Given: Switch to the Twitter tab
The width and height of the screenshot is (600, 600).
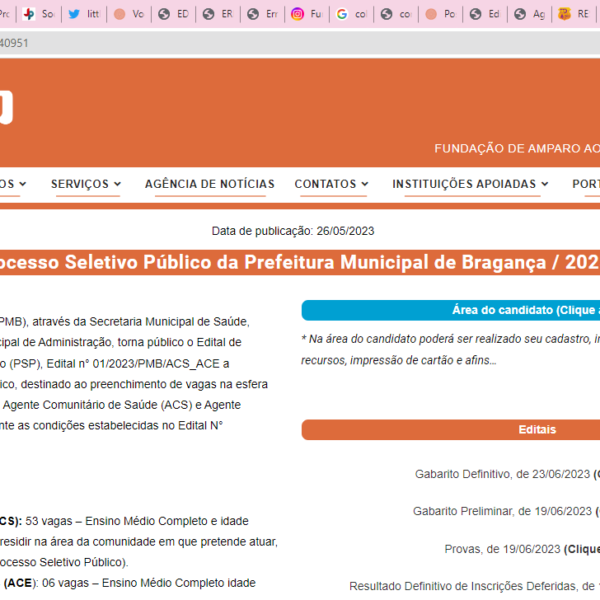Looking at the screenshot, I should (84, 14).
